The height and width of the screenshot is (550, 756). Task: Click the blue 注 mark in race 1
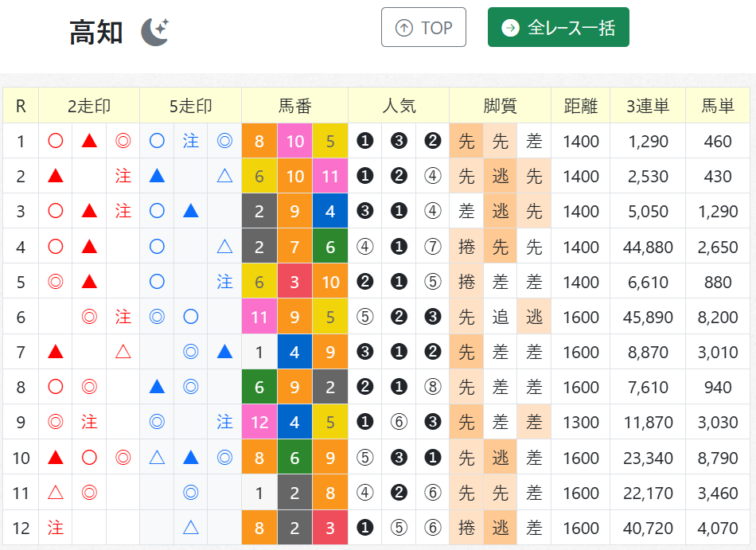coord(191,141)
